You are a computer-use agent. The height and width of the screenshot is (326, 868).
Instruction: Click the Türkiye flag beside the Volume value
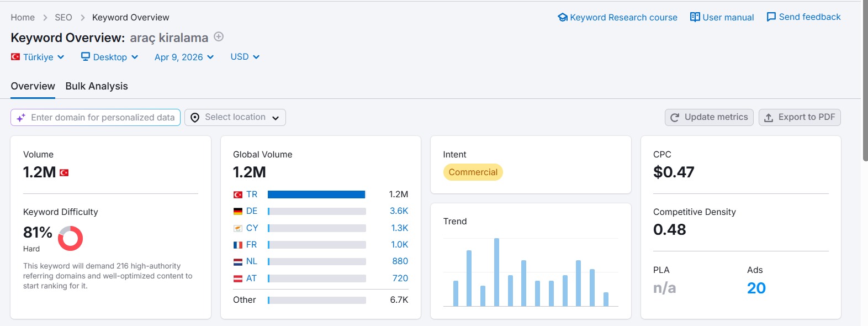tap(64, 173)
